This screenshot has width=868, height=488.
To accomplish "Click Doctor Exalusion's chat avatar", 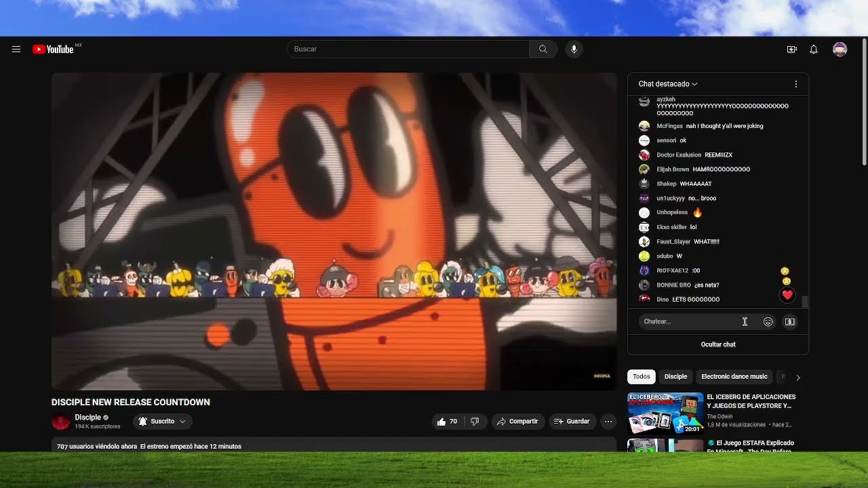I will click(644, 155).
